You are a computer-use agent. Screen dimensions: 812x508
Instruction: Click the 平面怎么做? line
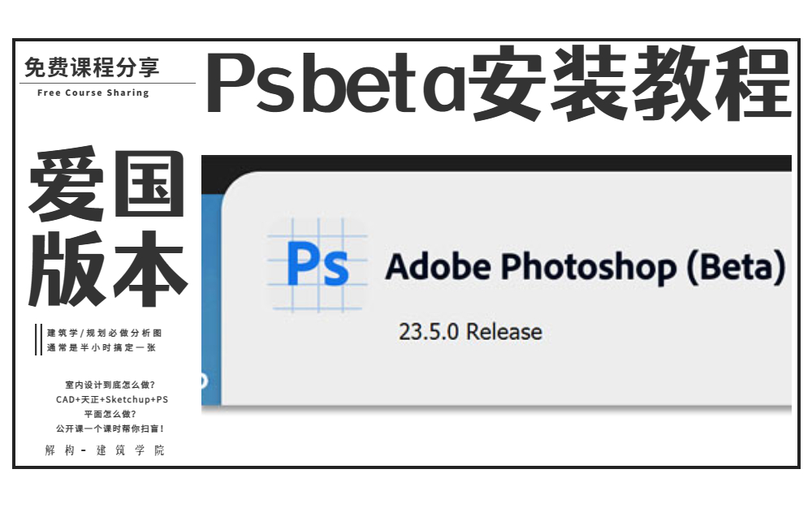pyautogui.click(x=110, y=414)
